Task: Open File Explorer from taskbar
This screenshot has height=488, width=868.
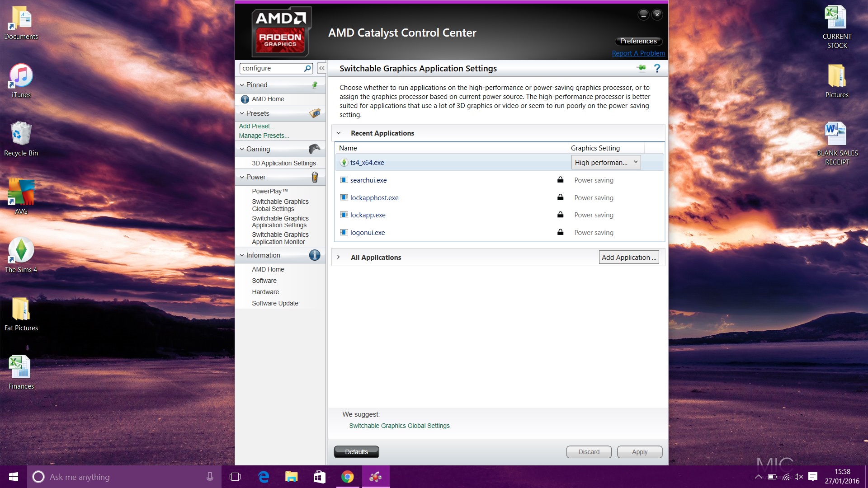Action: pyautogui.click(x=292, y=477)
